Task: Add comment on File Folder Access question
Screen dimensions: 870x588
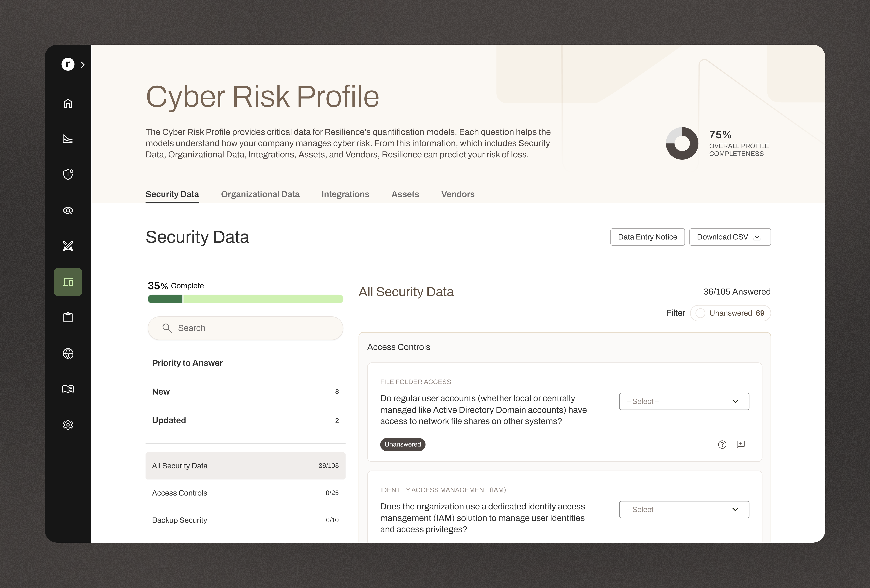Action: (x=740, y=444)
